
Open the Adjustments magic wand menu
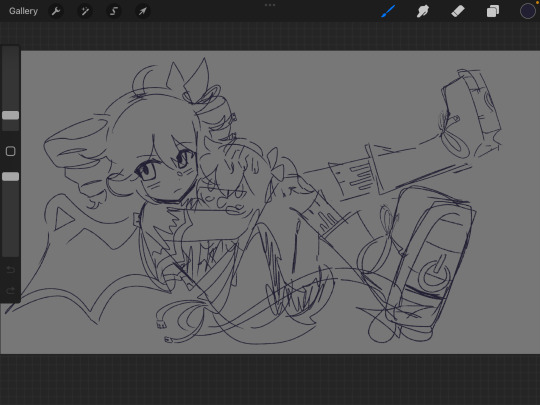tap(85, 11)
